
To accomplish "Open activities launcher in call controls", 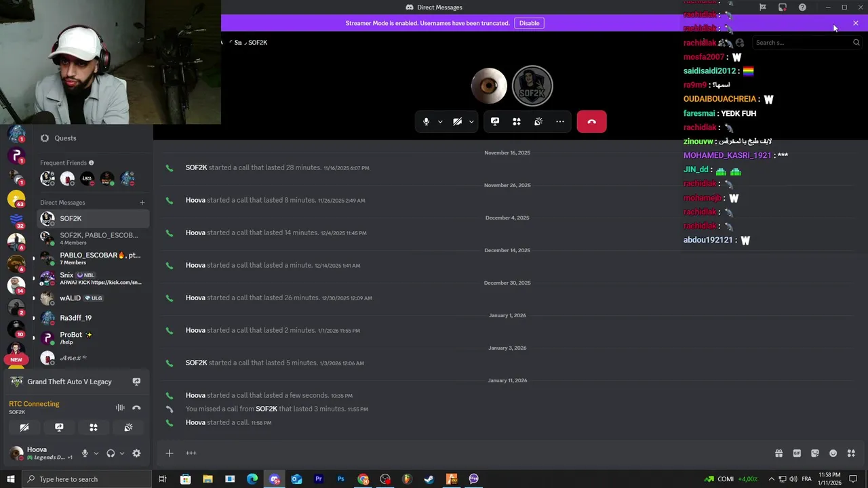I will coord(517,121).
